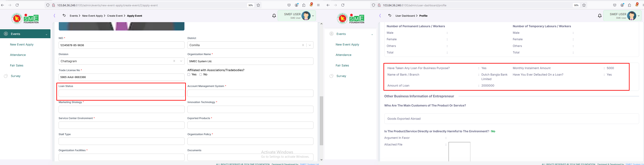644x165 pixels.
Task: Open Survey in right window sidebar
Action: pos(341,76)
